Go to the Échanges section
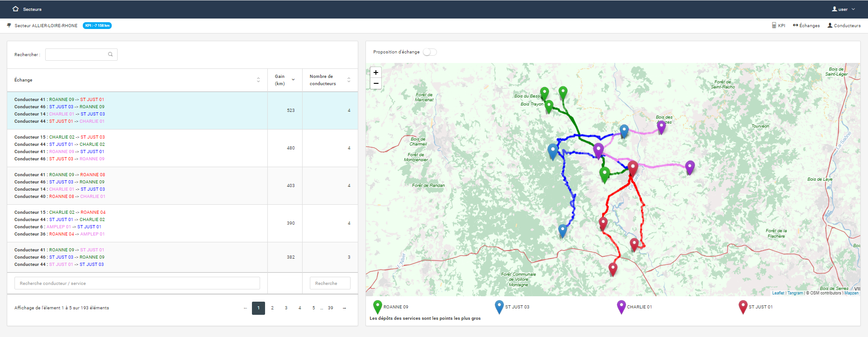This screenshot has width=868, height=337. pyautogui.click(x=806, y=25)
